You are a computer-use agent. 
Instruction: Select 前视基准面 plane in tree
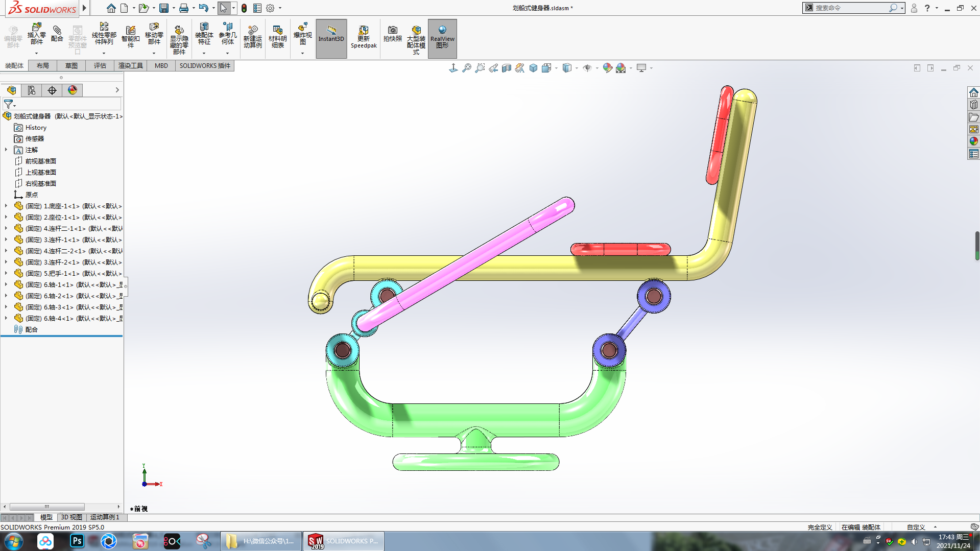point(41,161)
